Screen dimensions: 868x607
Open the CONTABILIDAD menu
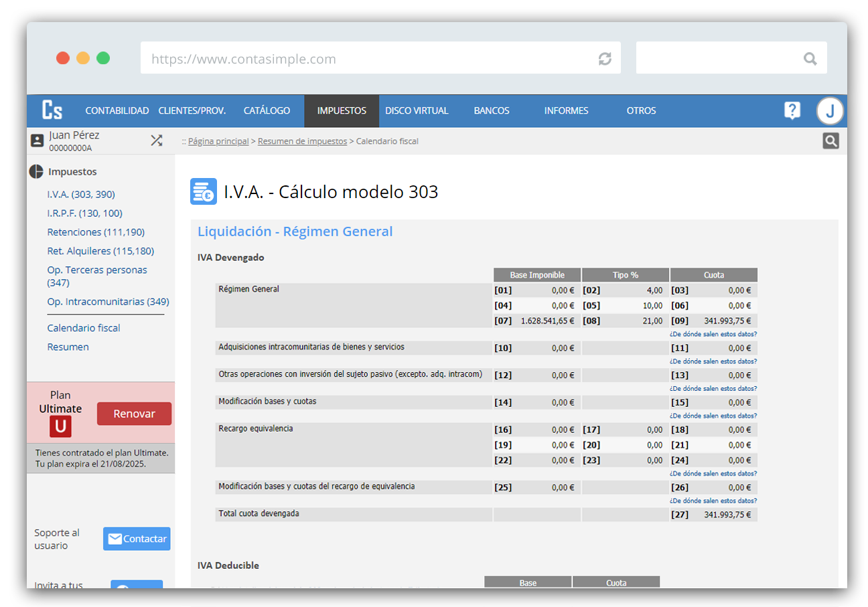pos(117,111)
